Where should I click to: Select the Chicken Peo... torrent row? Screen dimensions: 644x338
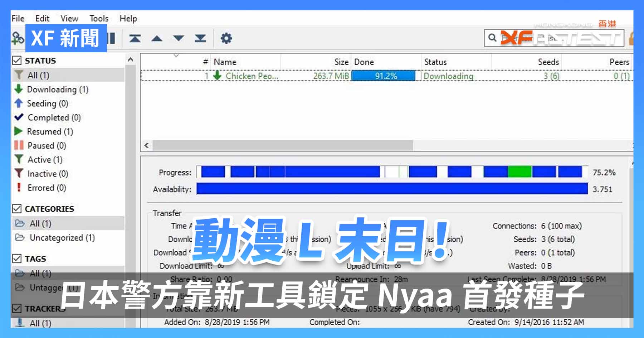tap(387, 76)
